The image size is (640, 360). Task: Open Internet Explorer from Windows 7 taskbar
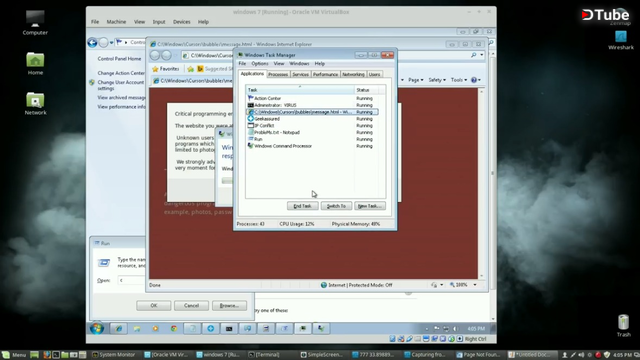pos(118,329)
